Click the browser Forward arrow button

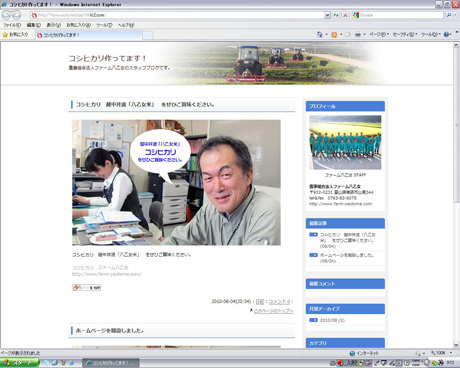(16, 15)
